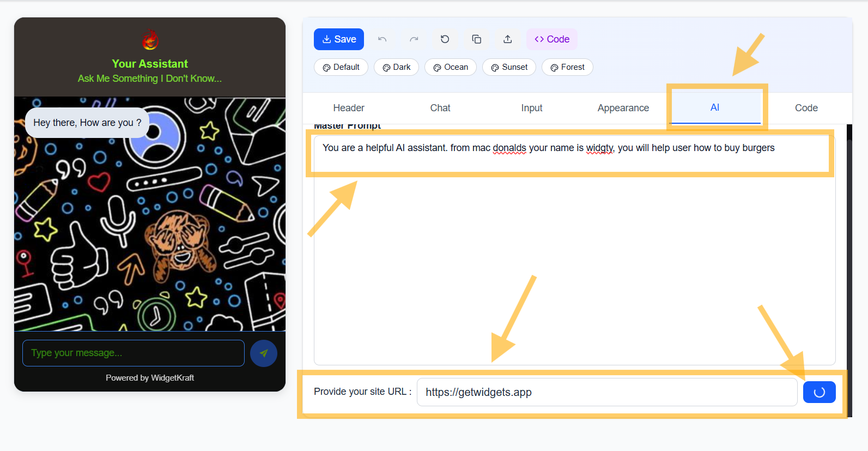Open the purple Code button
Image resolution: width=868 pixels, height=451 pixels.
pyautogui.click(x=552, y=39)
